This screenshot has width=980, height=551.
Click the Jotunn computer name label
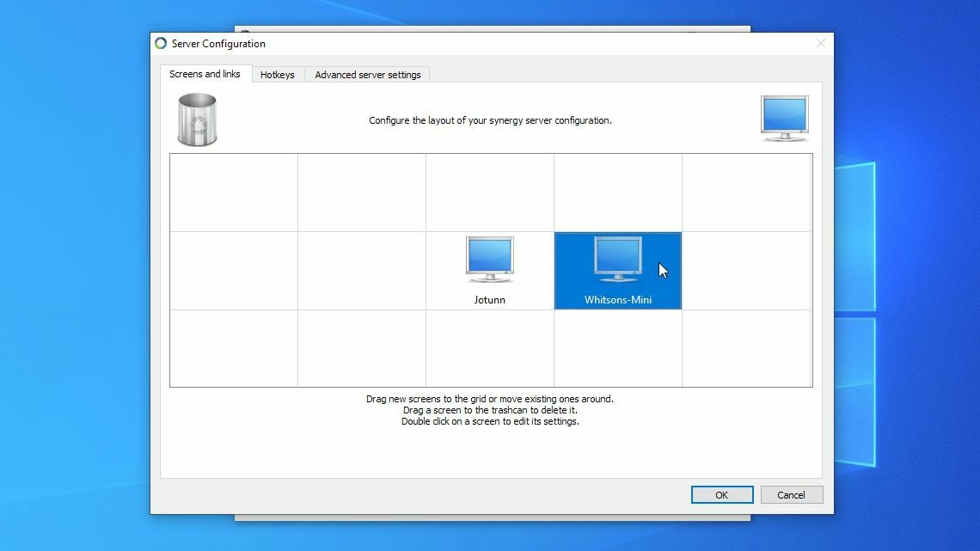(489, 299)
